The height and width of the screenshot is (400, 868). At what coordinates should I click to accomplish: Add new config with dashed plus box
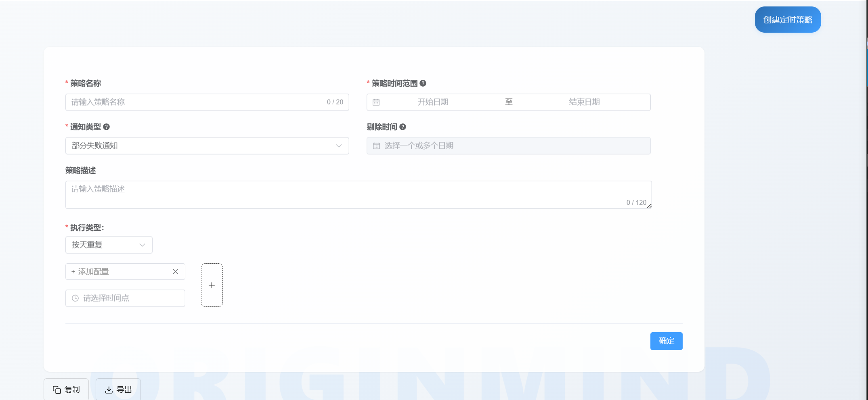point(212,285)
